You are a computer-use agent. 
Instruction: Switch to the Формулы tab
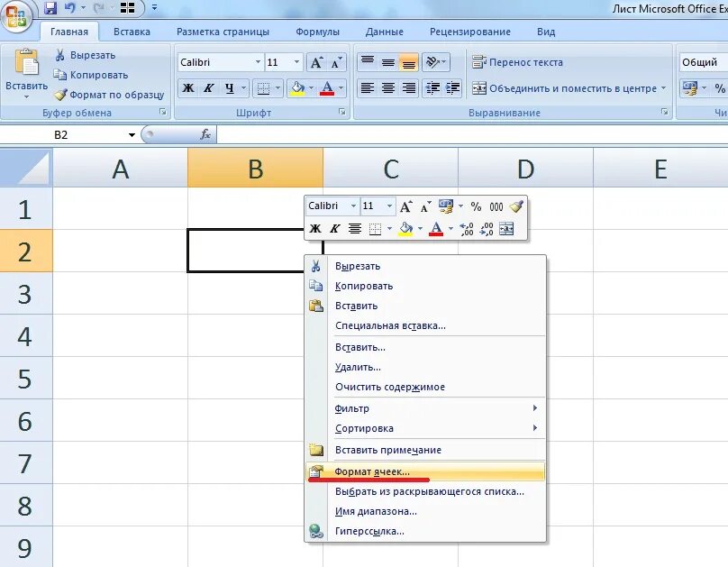(317, 32)
